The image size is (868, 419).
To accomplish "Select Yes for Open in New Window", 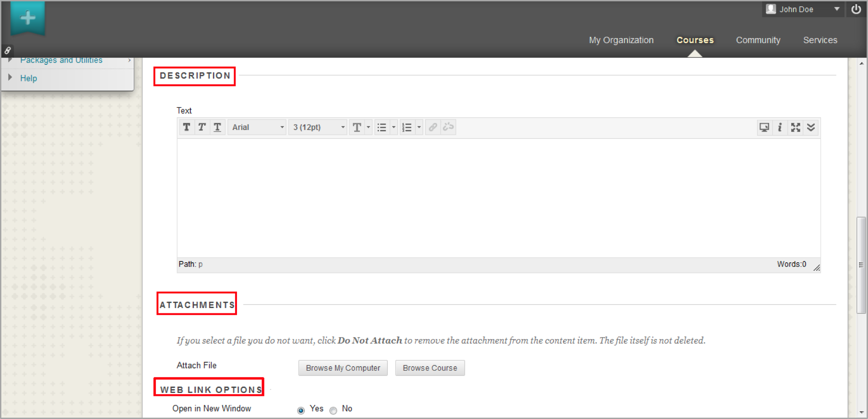I will click(x=301, y=411).
